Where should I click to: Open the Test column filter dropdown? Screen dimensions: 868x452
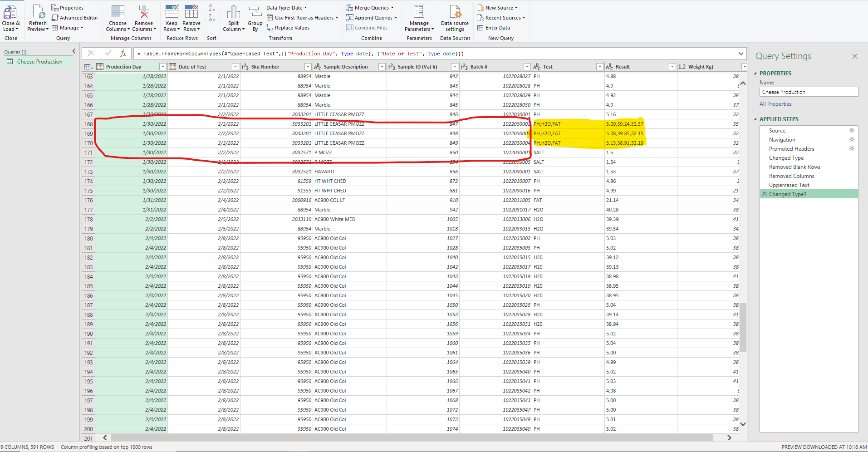click(x=599, y=67)
